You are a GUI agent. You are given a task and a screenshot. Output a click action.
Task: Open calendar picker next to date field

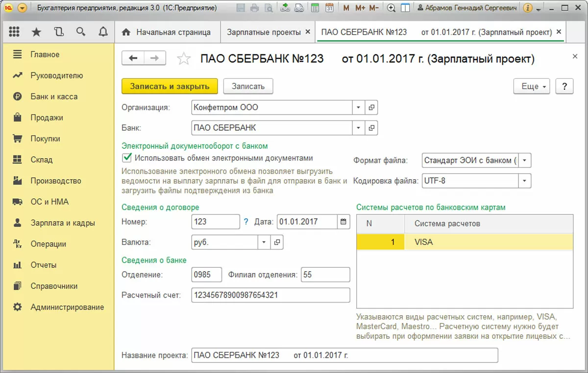pos(344,222)
